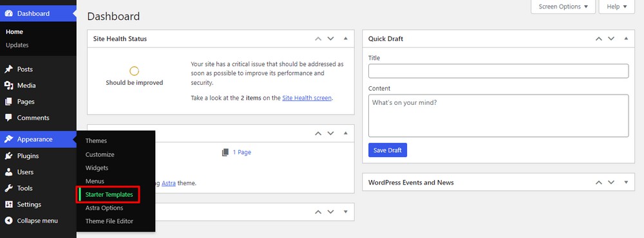Viewport: 644px width, 238px height.
Task: Open the Posts menu label
Action: click(25, 69)
